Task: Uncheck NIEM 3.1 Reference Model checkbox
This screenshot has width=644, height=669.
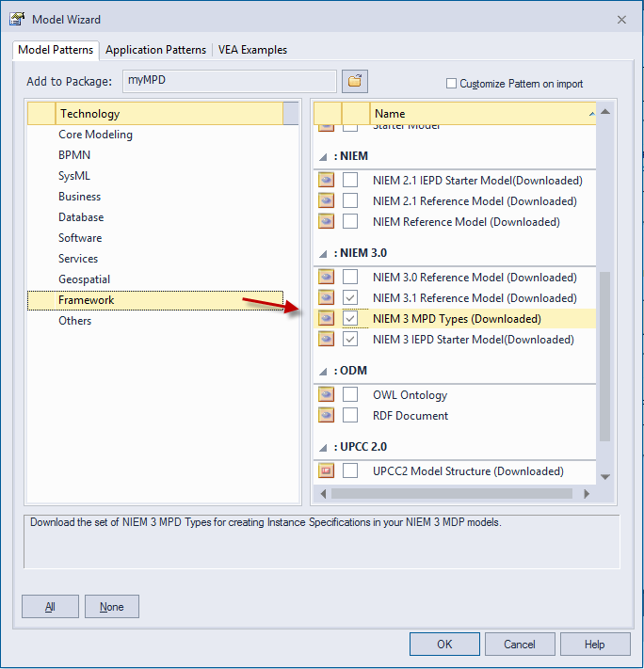Action: point(350,298)
